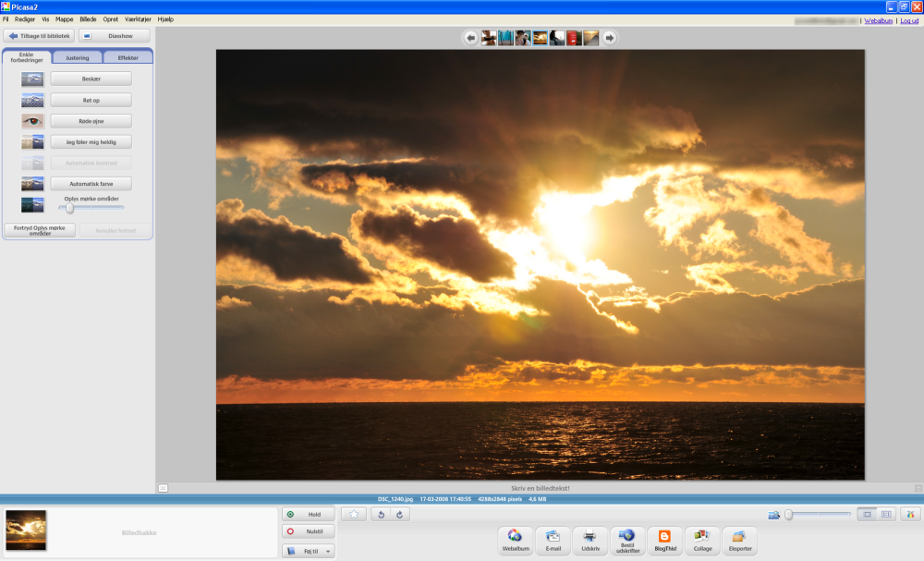Click the Beskær crop button
Image resolution: width=924 pixels, height=561 pixels.
click(91, 79)
